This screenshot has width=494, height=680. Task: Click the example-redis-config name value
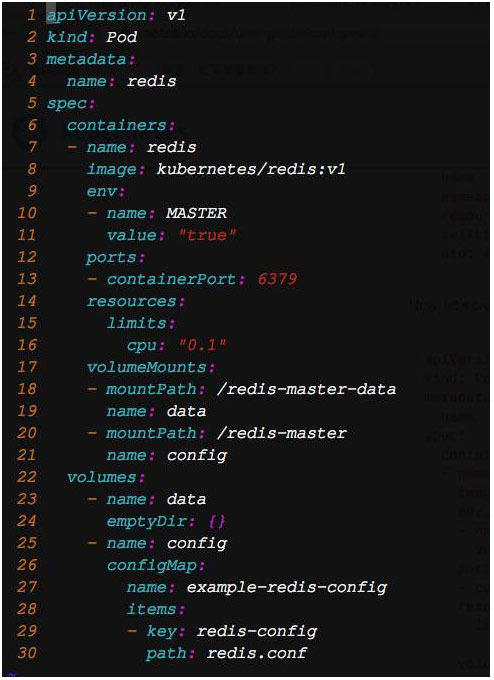click(287, 588)
